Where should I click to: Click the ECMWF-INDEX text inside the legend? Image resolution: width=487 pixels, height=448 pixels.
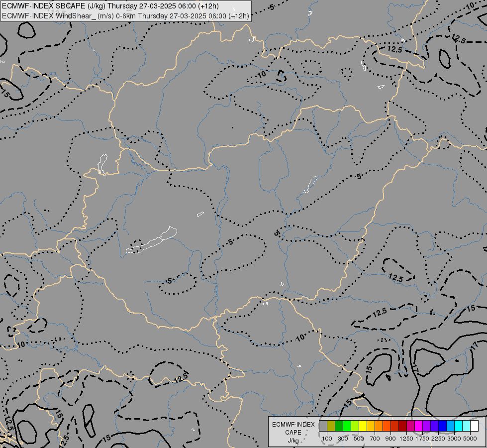tap(293, 425)
